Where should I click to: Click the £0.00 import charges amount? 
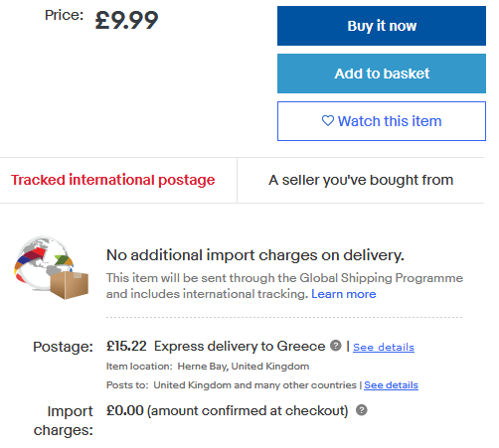click(x=125, y=410)
